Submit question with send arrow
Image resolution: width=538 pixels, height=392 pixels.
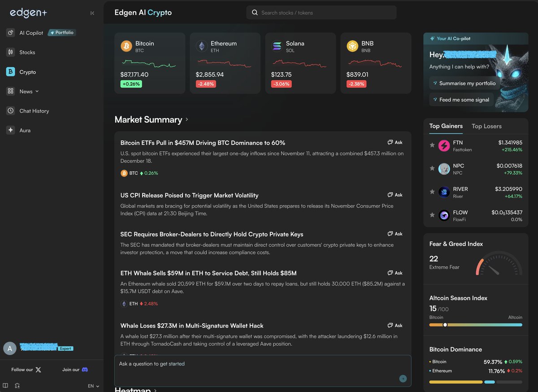tap(403, 379)
